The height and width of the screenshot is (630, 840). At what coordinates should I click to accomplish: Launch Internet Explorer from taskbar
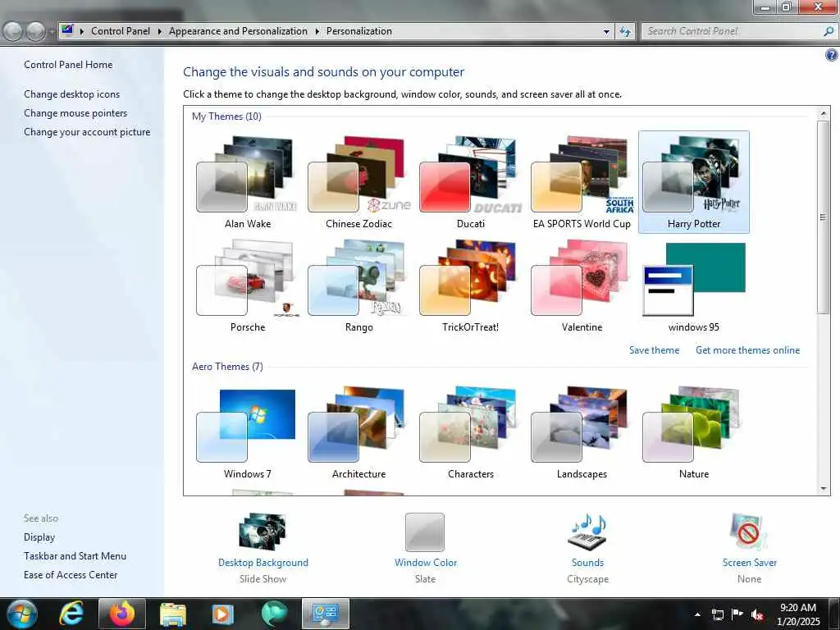[x=71, y=614]
